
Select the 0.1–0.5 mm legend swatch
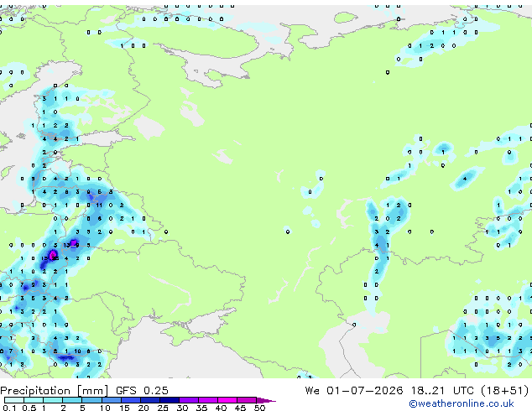[x=14, y=400]
